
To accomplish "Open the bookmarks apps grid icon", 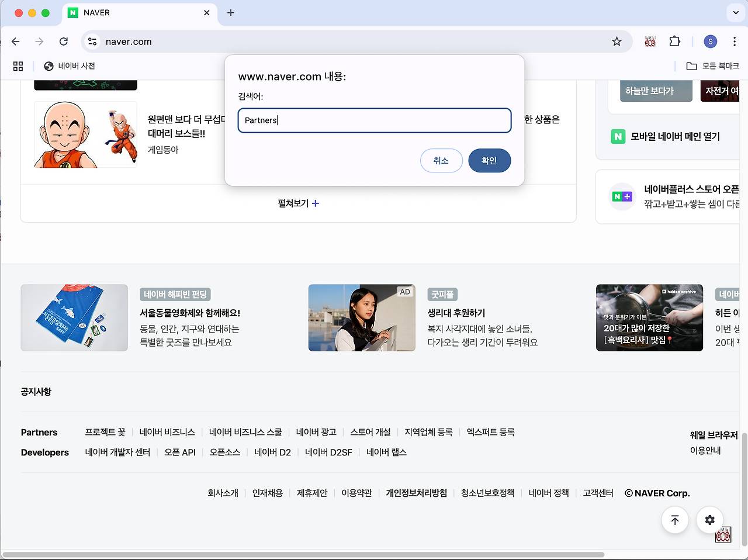I will [18, 66].
